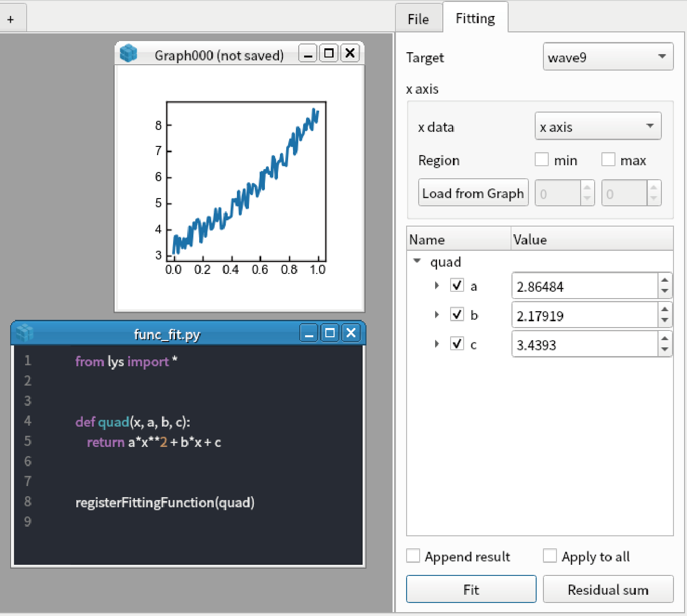Click the parameter b value field 2.17919

coord(585,315)
